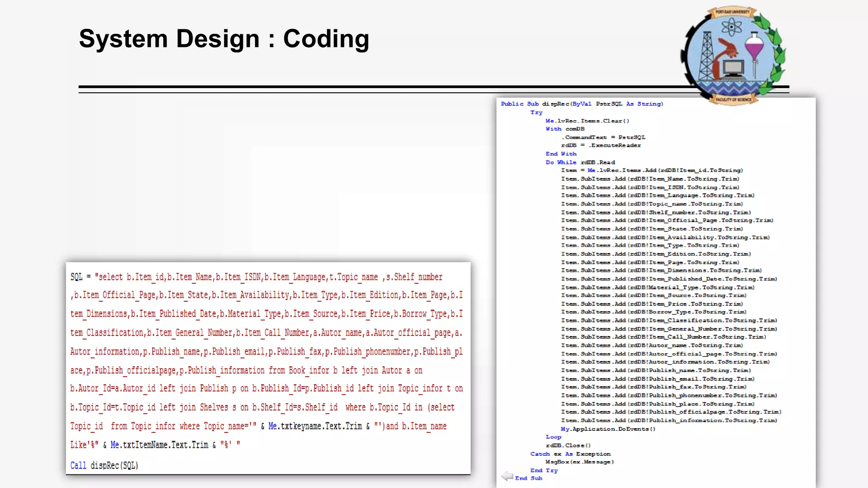Image resolution: width=868 pixels, height=488 pixels.
Task: Click the rdDB!Item_Name SubItems line
Action: (x=650, y=179)
